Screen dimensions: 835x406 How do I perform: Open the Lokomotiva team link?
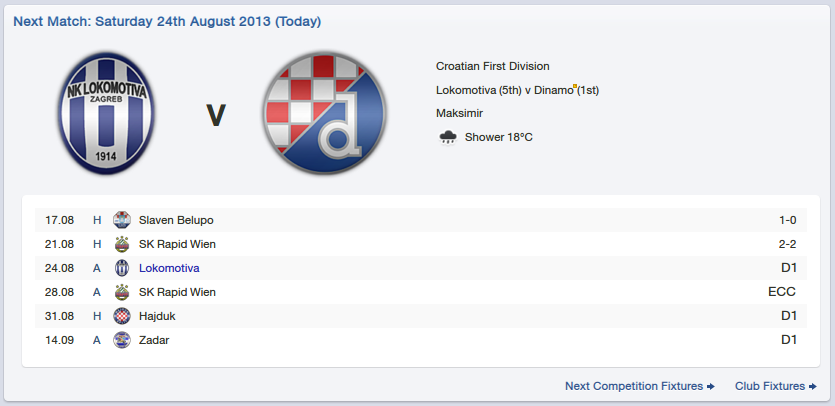coord(169,268)
